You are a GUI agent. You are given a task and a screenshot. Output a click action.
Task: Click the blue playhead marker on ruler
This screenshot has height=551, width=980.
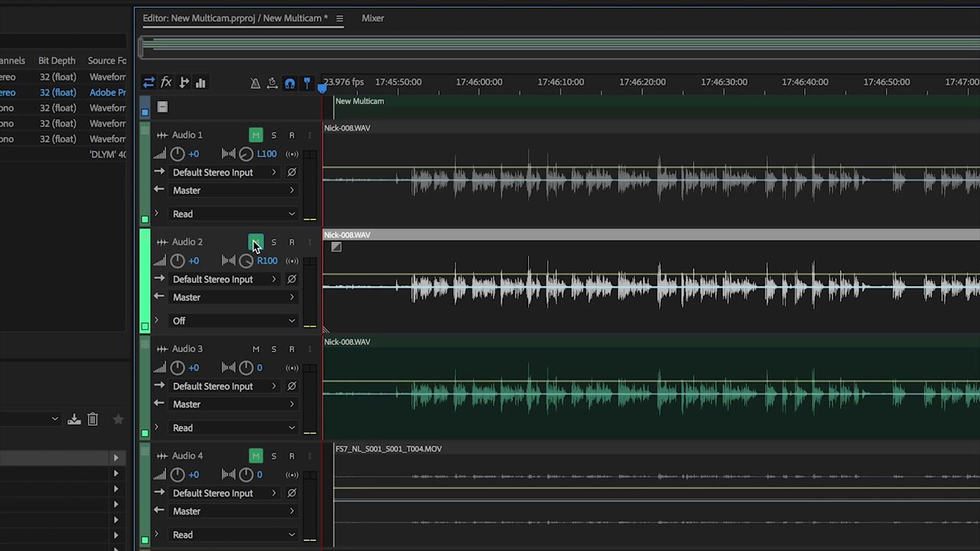coord(322,89)
